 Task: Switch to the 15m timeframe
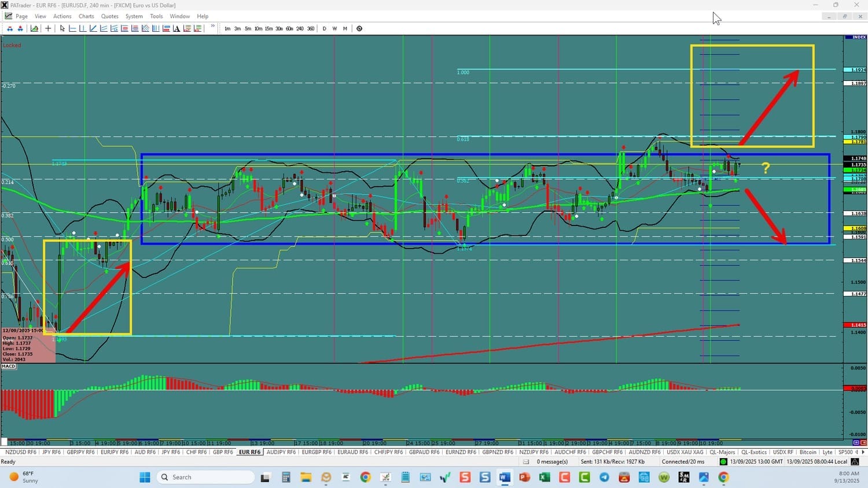coord(269,28)
